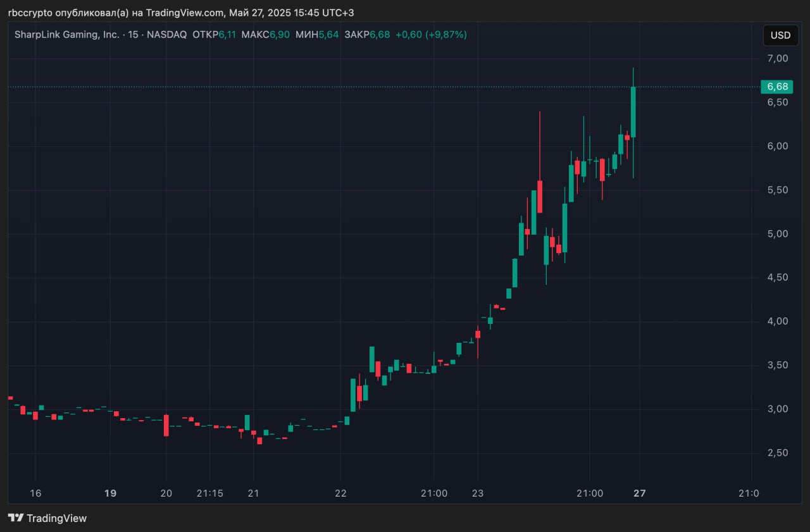810x532 pixels.
Task: Click the 5,00 price axis label
Action: (x=777, y=233)
